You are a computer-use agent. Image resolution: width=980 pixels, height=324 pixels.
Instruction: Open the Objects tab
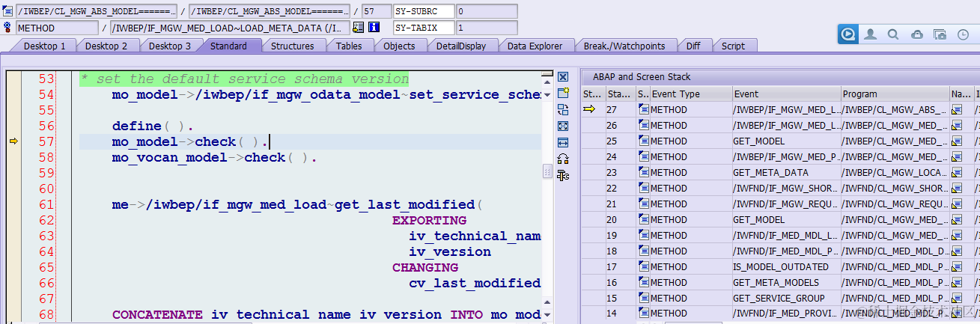click(399, 46)
